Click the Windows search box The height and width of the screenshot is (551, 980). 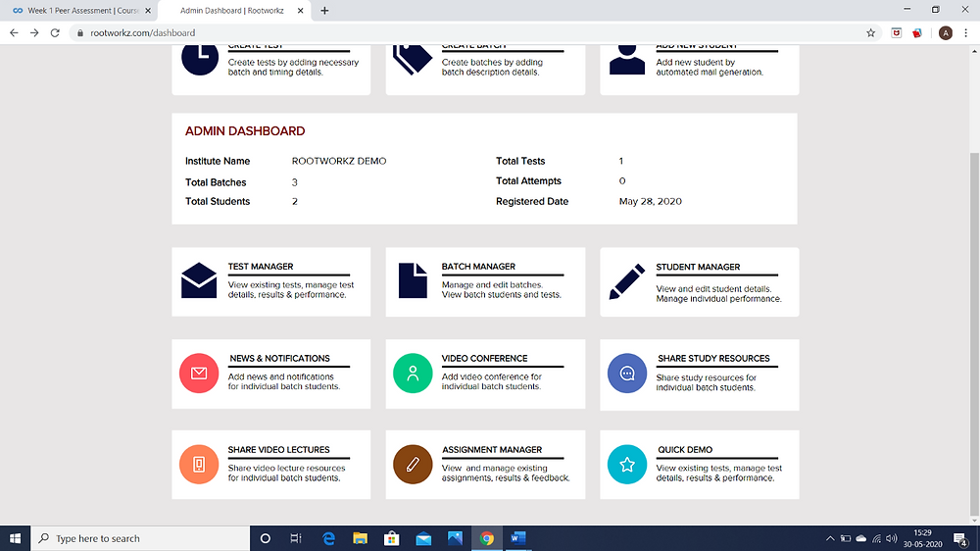(140, 538)
